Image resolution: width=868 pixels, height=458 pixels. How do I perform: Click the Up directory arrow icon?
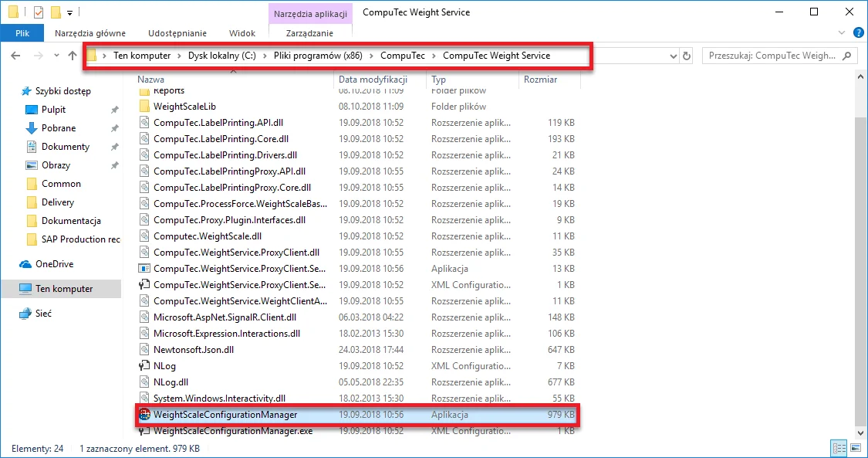(73, 56)
